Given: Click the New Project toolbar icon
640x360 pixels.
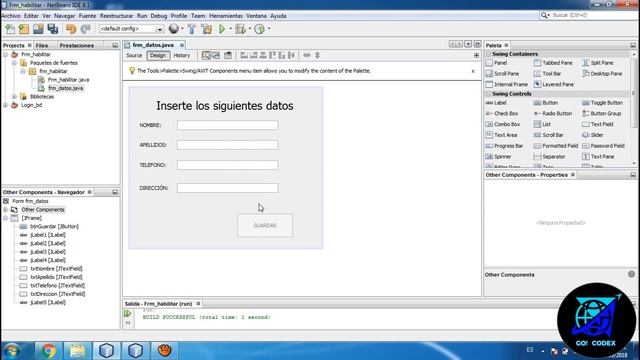Looking at the screenshot, I should pos(24,29).
